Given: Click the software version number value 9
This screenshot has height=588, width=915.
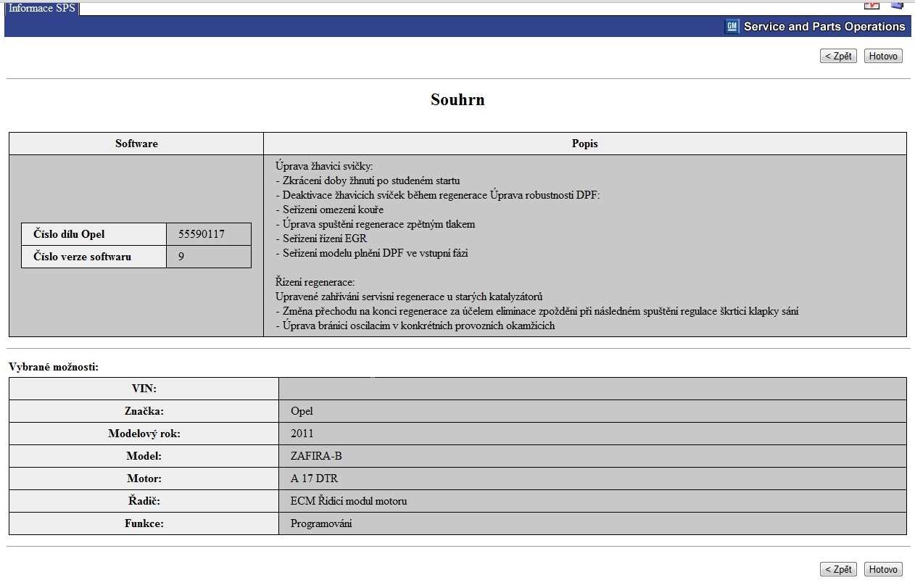Looking at the screenshot, I should tap(181, 256).
